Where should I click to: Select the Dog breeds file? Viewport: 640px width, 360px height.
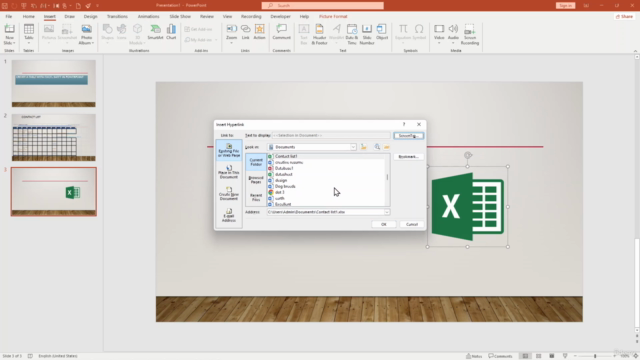(x=285, y=187)
